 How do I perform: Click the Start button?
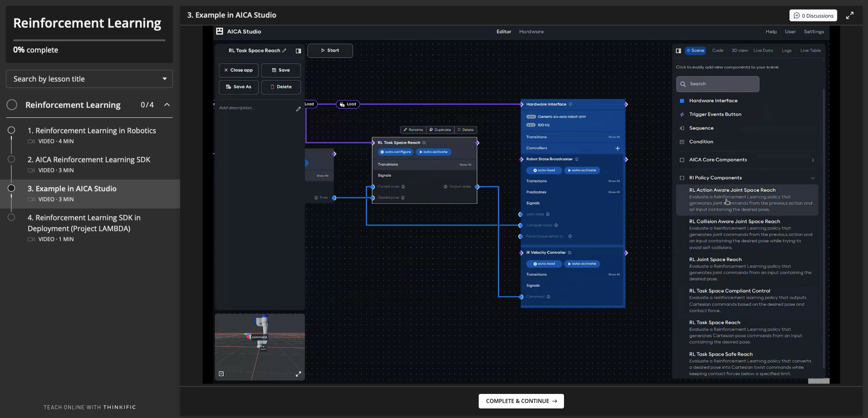tap(330, 50)
